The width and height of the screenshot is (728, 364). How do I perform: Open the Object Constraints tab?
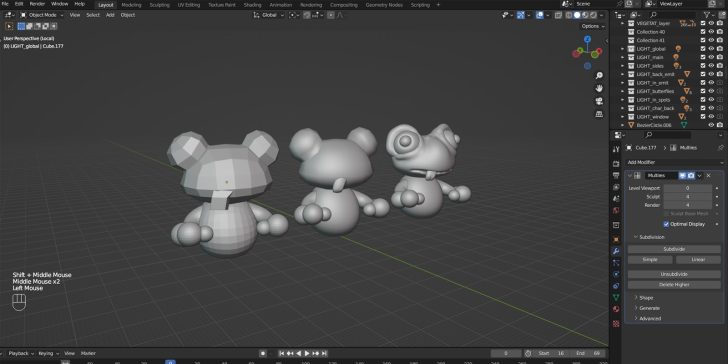tap(616, 286)
